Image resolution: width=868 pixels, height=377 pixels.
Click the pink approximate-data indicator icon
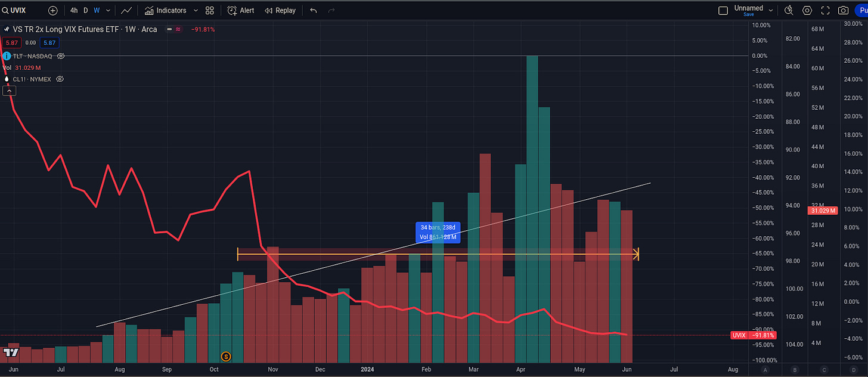click(x=178, y=29)
